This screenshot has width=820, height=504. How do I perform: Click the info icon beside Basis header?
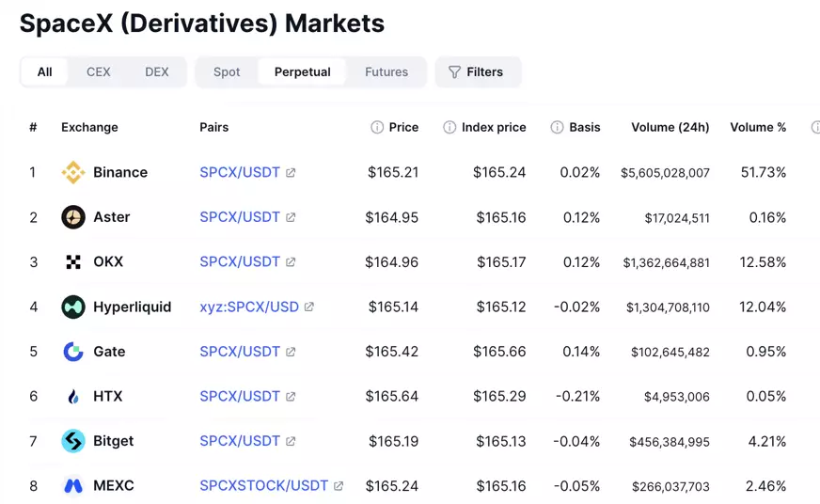coord(557,127)
